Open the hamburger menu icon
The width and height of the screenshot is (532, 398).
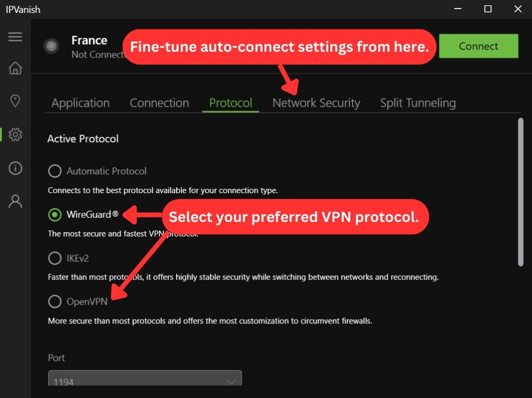click(15, 37)
